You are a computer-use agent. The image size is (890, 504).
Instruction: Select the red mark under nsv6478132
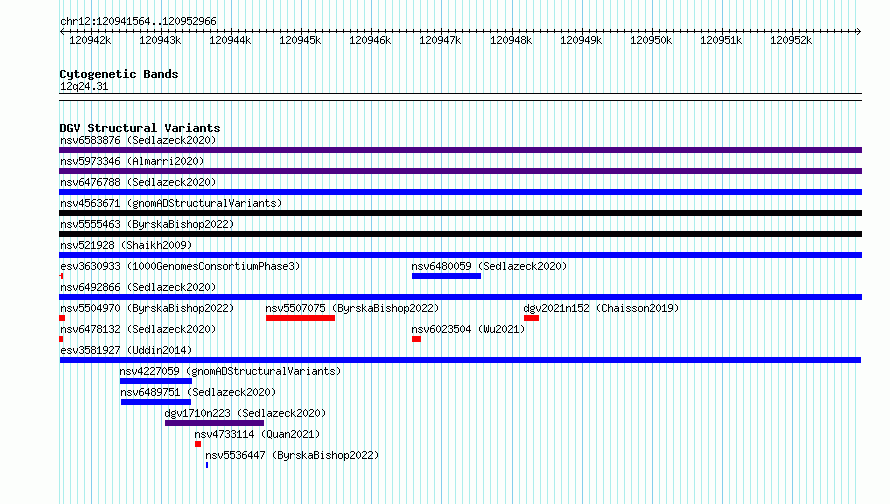pyautogui.click(x=61, y=339)
